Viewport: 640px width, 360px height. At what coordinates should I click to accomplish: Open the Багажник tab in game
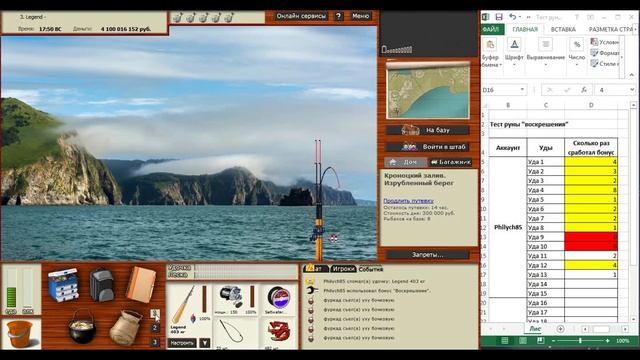point(450,162)
